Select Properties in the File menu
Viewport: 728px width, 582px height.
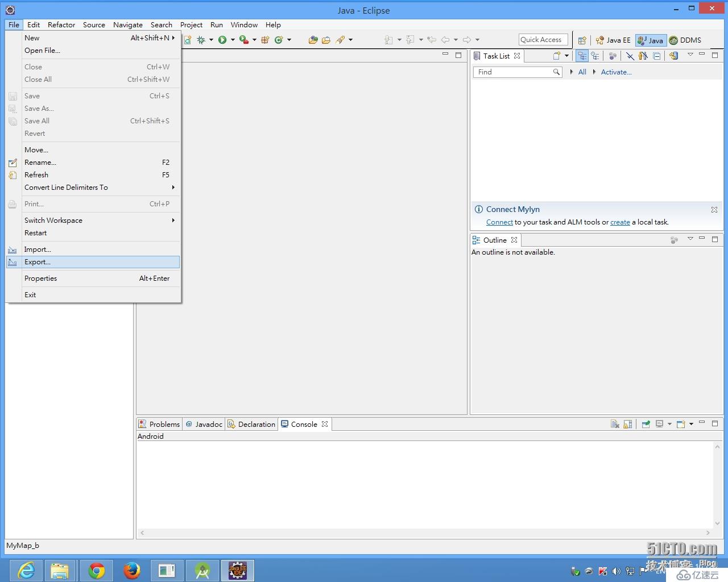(93, 278)
